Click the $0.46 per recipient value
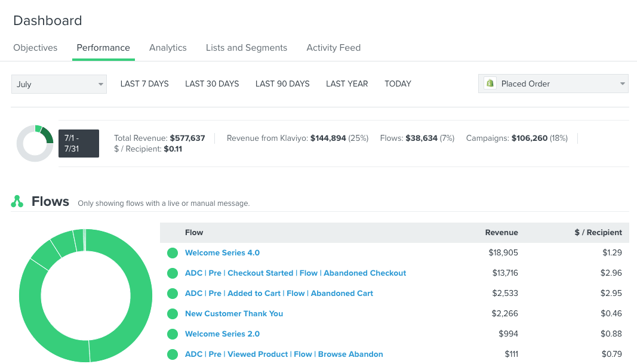 (611, 314)
